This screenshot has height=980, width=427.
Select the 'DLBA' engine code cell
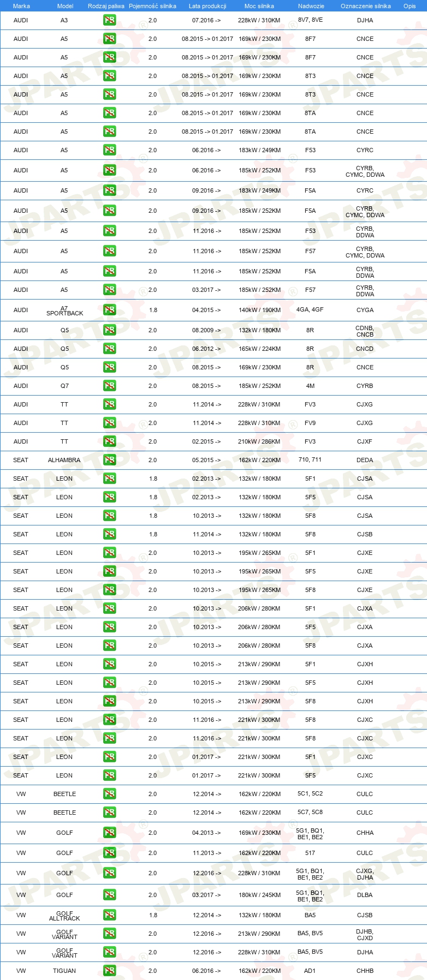(x=365, y=895)
